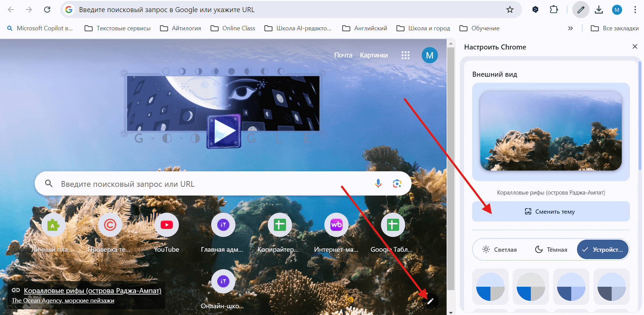Screen dimensions: 644x315
Task: Click the bookmark star icon in address bar
Action: pos(510,10)
